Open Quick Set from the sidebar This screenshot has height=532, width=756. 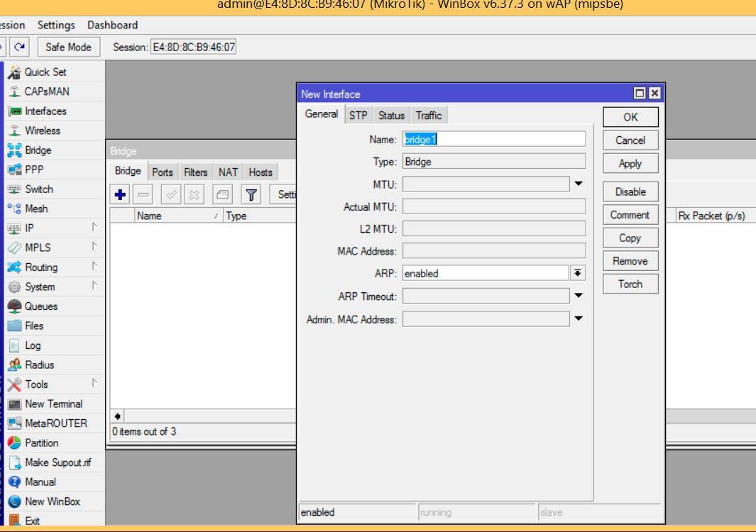coord(47,72)
